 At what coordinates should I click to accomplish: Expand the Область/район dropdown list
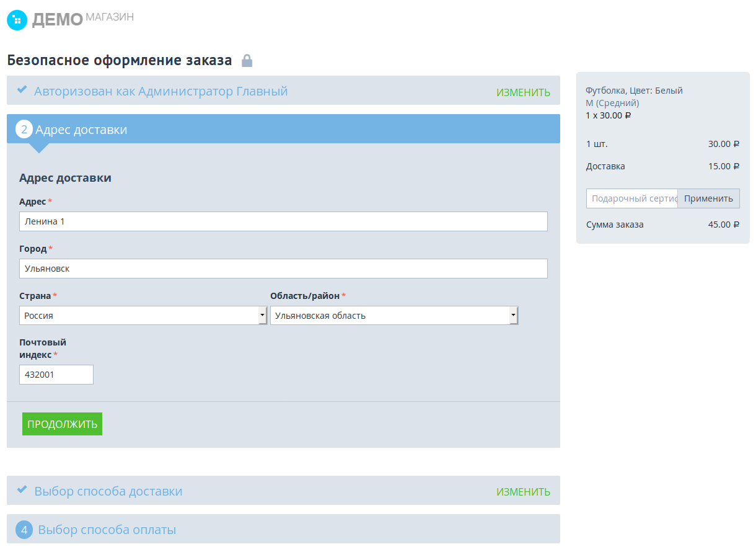coord(393,316)
